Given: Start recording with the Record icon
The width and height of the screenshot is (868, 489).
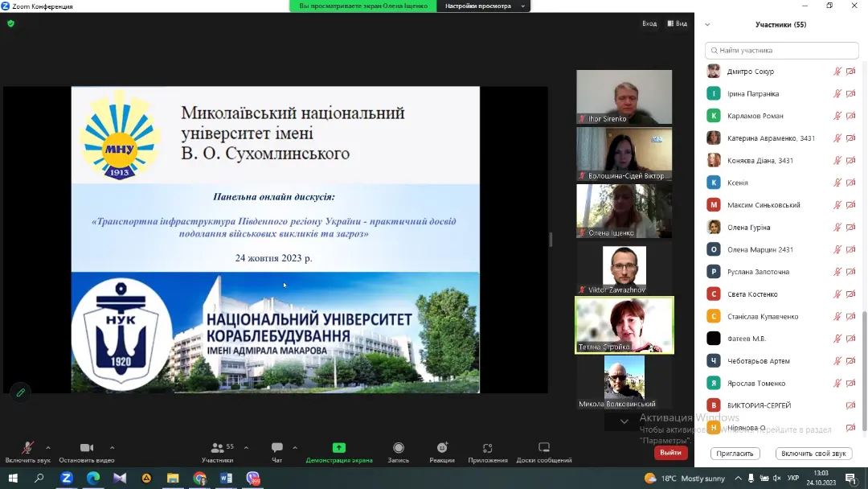Looking at the screenshot, I should pos(398,448).
